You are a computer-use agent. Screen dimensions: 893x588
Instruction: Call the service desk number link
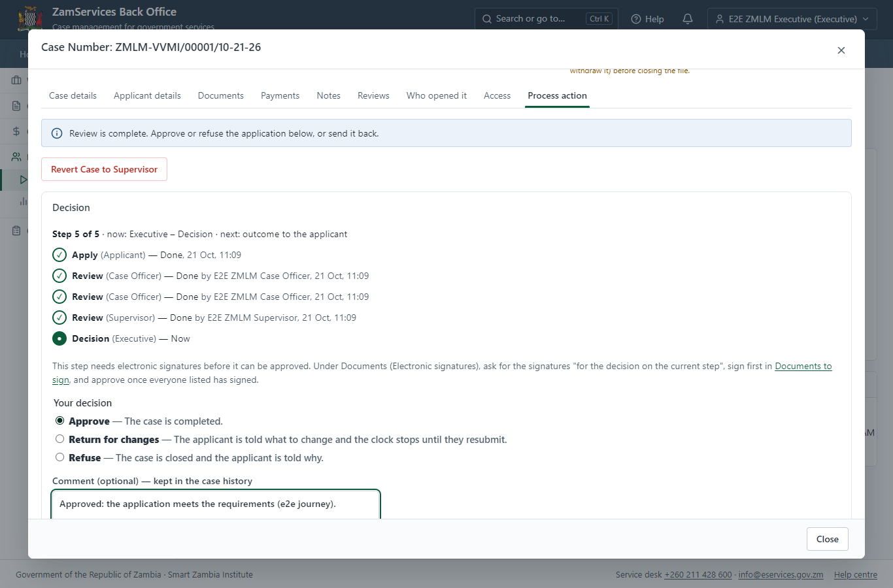[x=698, y=575]
